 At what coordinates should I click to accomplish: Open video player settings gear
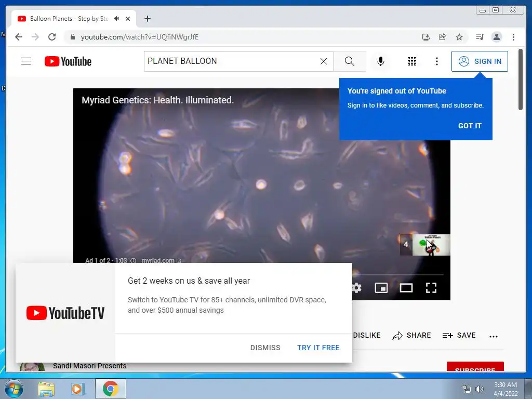pos(357,288)
